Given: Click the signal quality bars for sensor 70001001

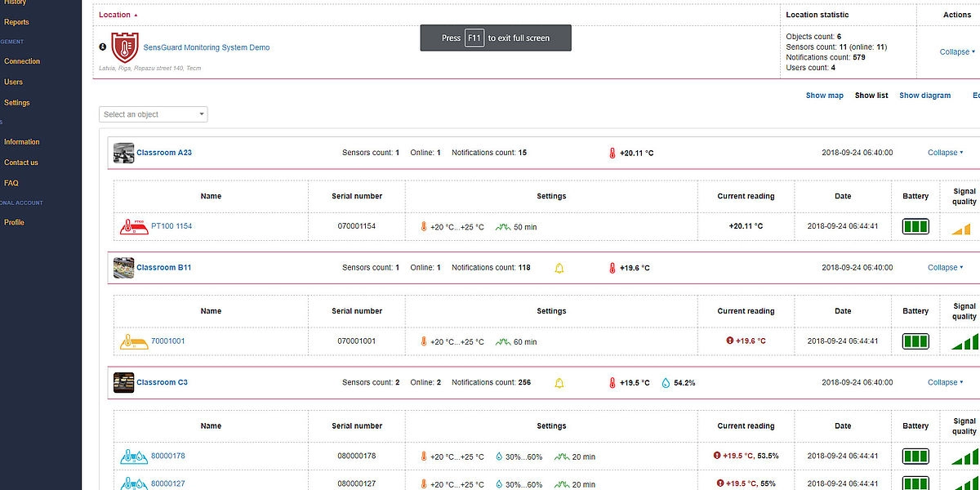Looking at the screenshot, I should [x=964, y=341].
